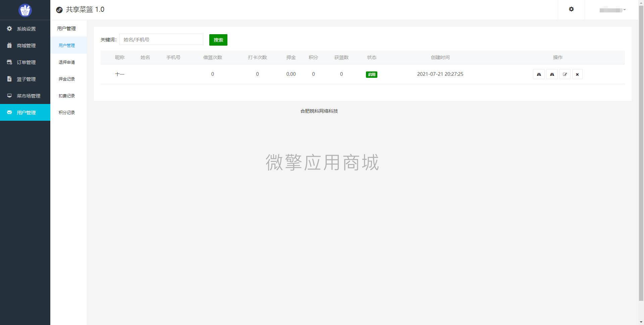
Task: Click the 系统设置 gear icon in the sidebar
Action: coord(9,29)
